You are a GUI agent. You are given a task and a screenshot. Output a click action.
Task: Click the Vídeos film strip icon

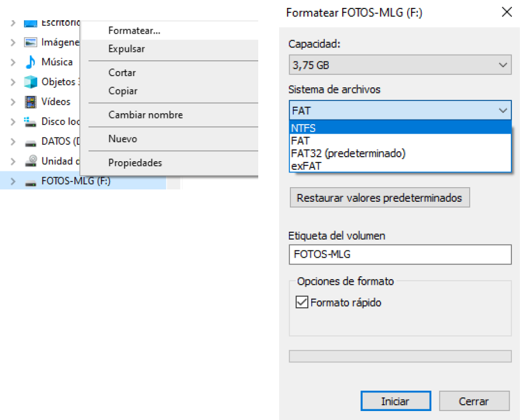30,102
